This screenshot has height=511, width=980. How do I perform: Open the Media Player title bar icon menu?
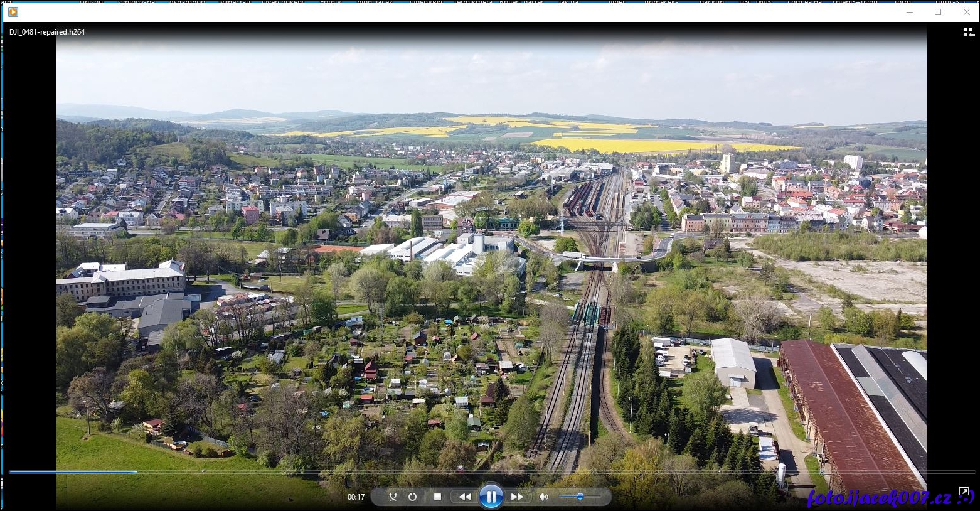click(13, 12)
